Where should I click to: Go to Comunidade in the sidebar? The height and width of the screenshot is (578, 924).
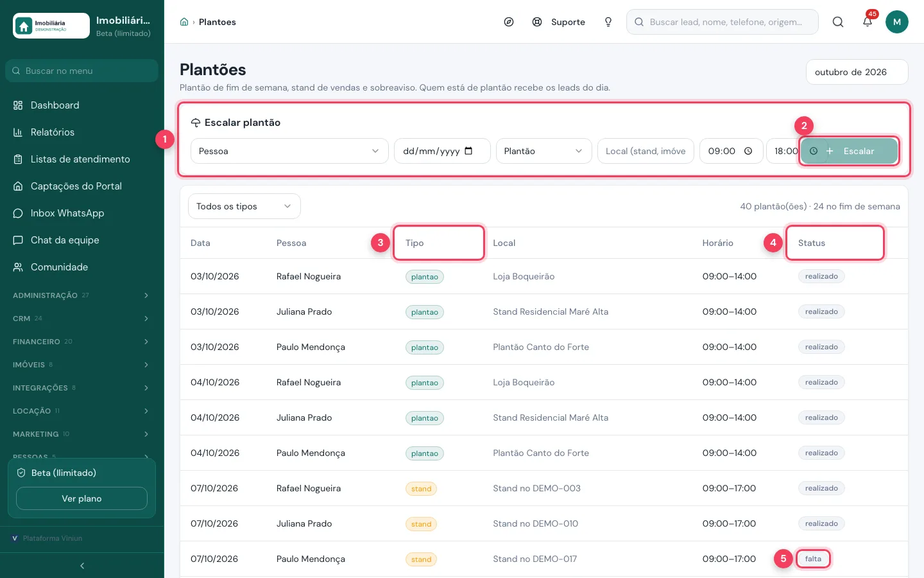coord(82,267)
